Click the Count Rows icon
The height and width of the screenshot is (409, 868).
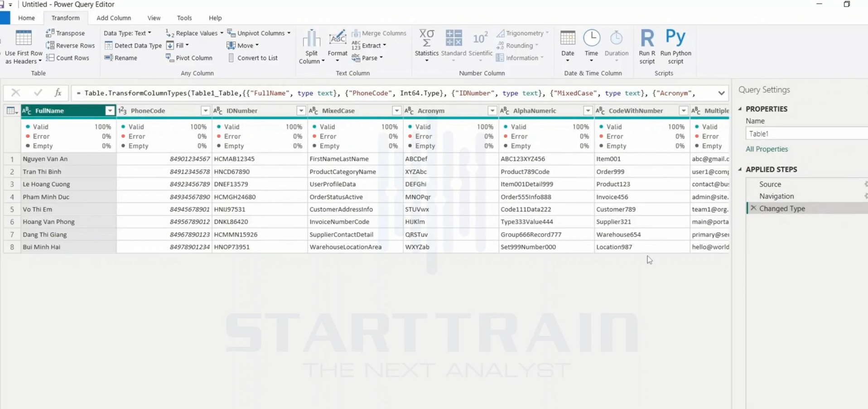[x=50, y=58]
